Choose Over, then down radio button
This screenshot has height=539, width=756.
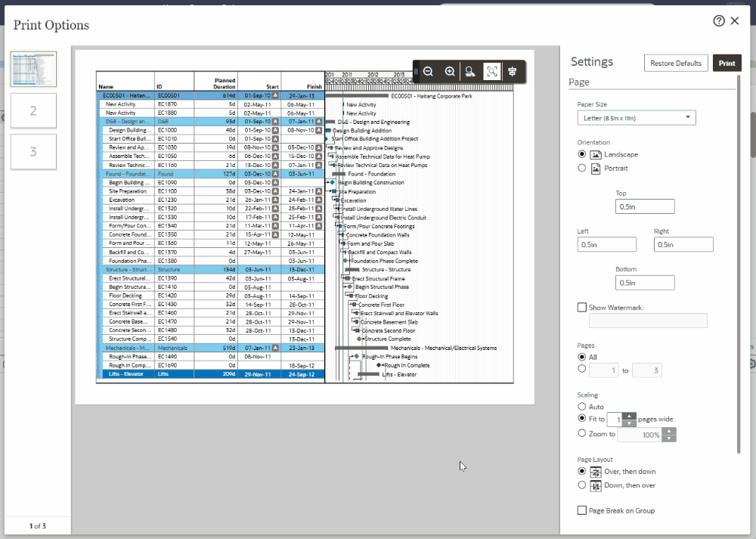click(582, 471)
